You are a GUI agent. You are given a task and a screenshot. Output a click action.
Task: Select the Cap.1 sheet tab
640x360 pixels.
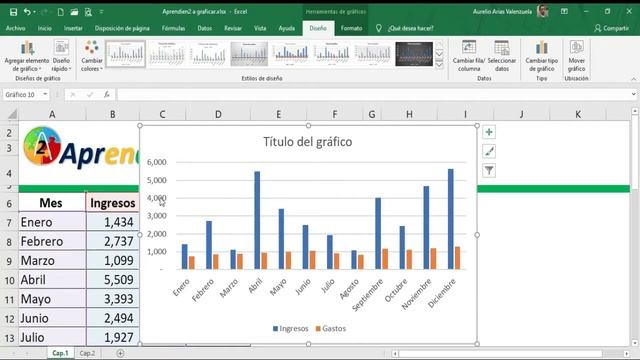click(60, 353)
